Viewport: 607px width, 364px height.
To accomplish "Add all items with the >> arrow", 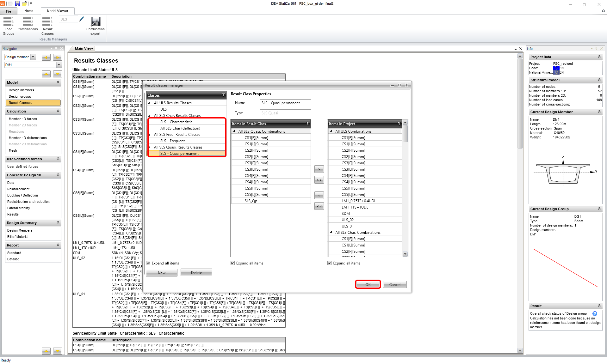I will 319,180.
